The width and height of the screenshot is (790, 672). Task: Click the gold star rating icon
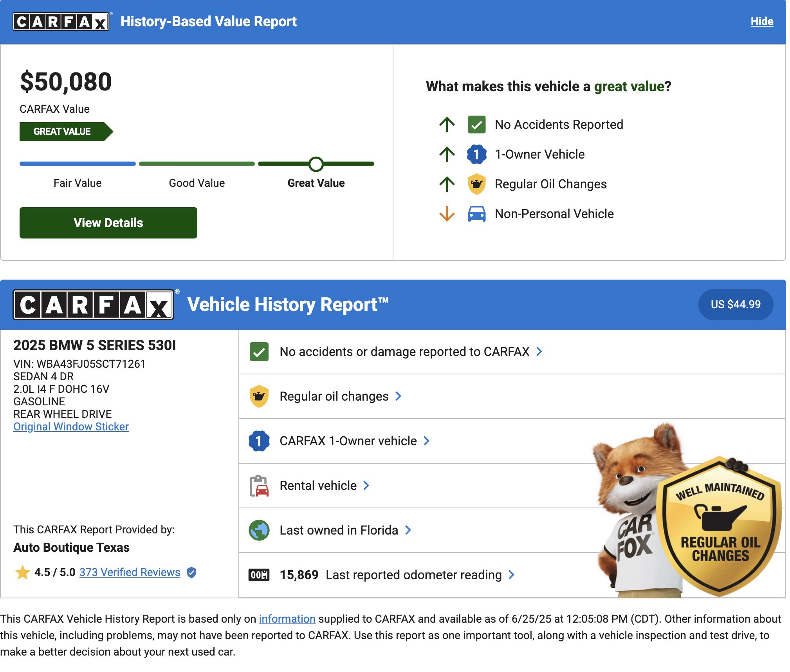[x=23, y=572]
